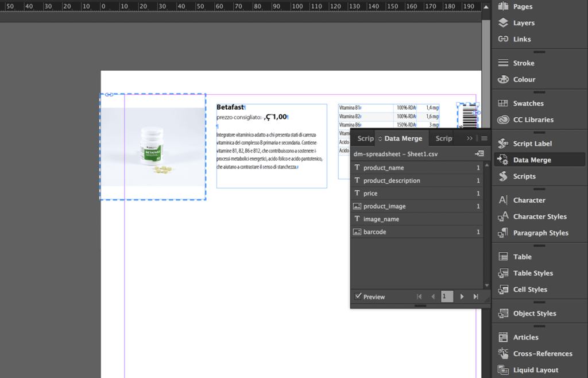The height and width of the screenshot is (378, 588).
Task: Open the Cell Styles panel icon
Action: coord(503,289)
